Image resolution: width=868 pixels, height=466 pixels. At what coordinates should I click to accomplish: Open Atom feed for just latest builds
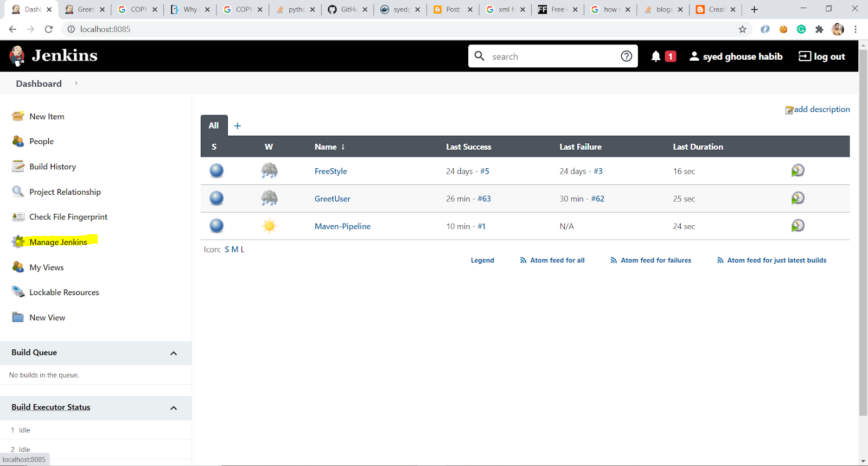pyautogui.click(x=771, y=260)
